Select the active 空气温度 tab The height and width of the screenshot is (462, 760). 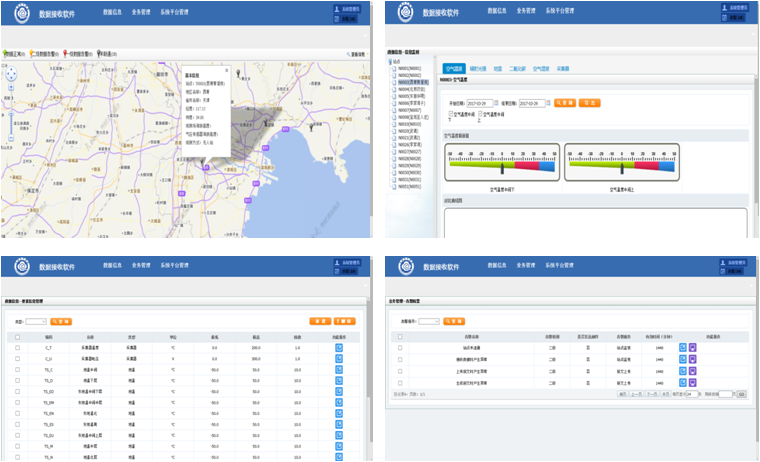coord(454,69)
